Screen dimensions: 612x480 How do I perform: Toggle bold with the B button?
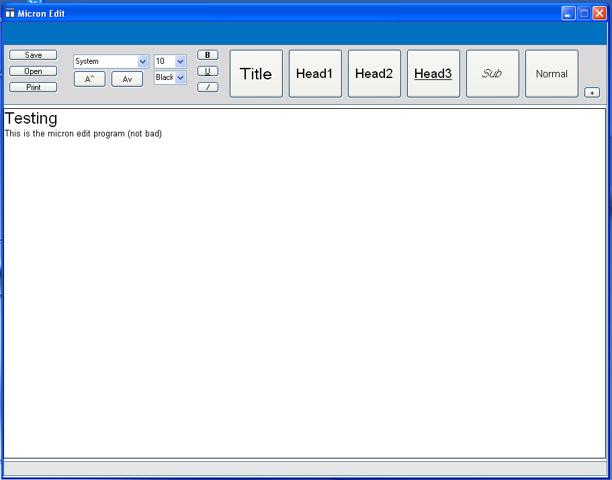(207, 55)
